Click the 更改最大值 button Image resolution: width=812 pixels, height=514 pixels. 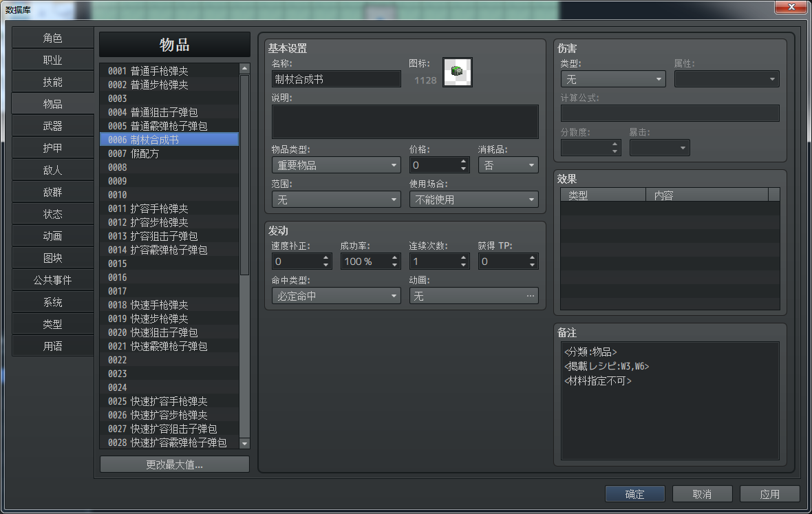tap(175, 464)
